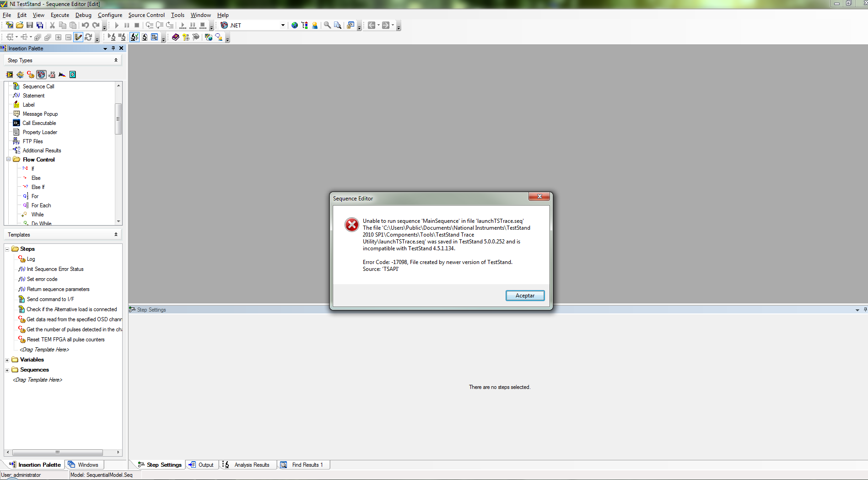Collapse the Steps templates folder

pyautogui.click(x=7, y=249)
